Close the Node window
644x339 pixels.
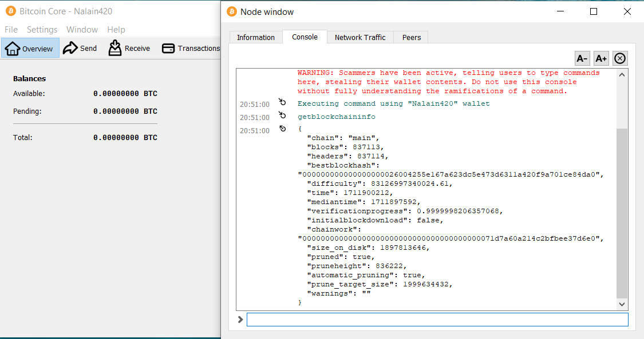pos(627,11)
